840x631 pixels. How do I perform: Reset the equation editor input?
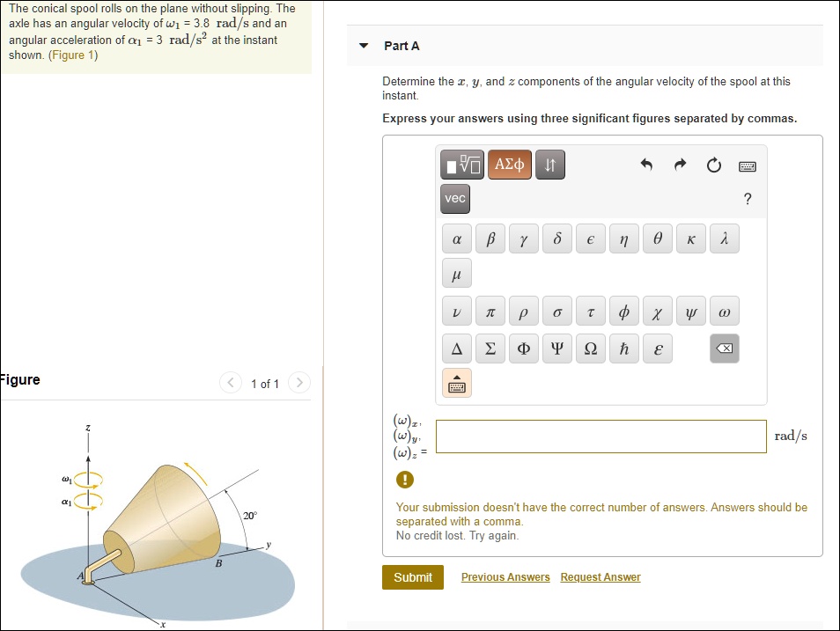[x=714, y=164]
